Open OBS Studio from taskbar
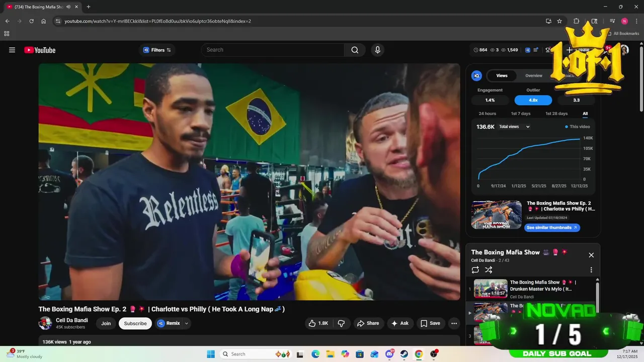Viewport: 644px width, 362px height. [x=434, y=354]
